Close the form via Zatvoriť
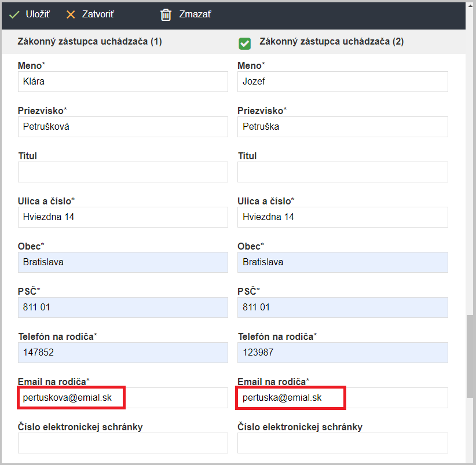Image resolution: width=476 pixels, height=465 pixels. click(x=98, y=14)
